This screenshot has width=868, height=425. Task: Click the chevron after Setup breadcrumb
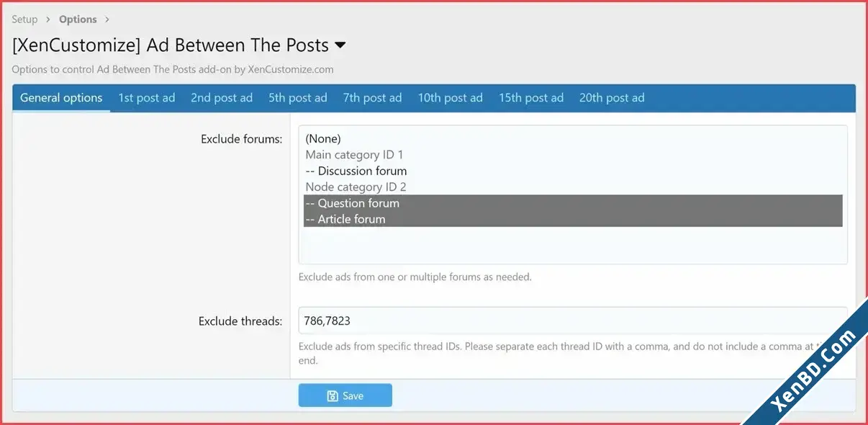[x=50, y=19]
